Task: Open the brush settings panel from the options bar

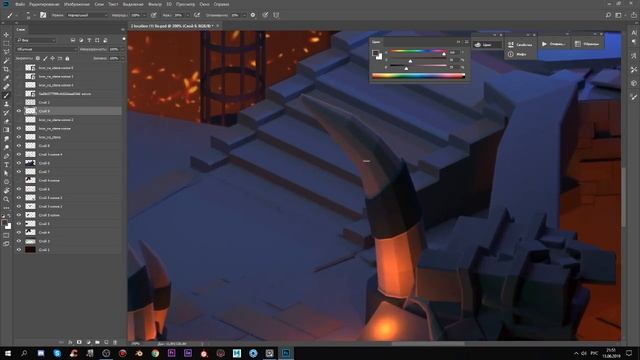Action: [43, 15]
